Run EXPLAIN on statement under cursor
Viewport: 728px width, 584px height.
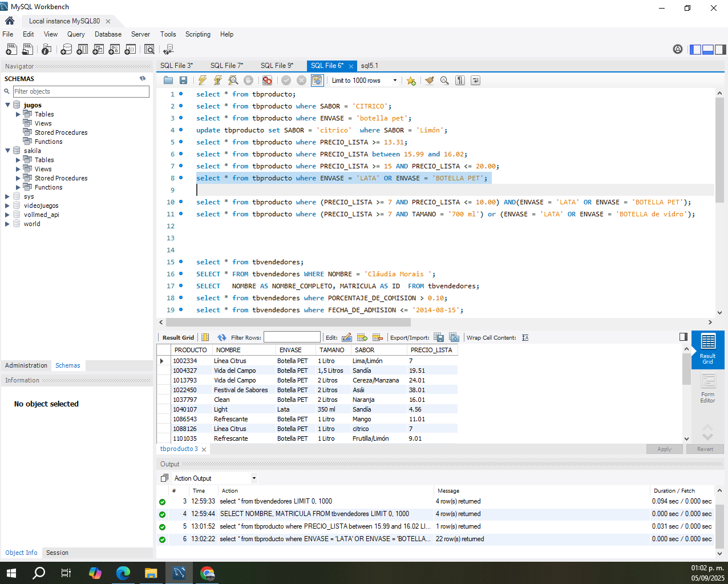[x=233, y=80]
